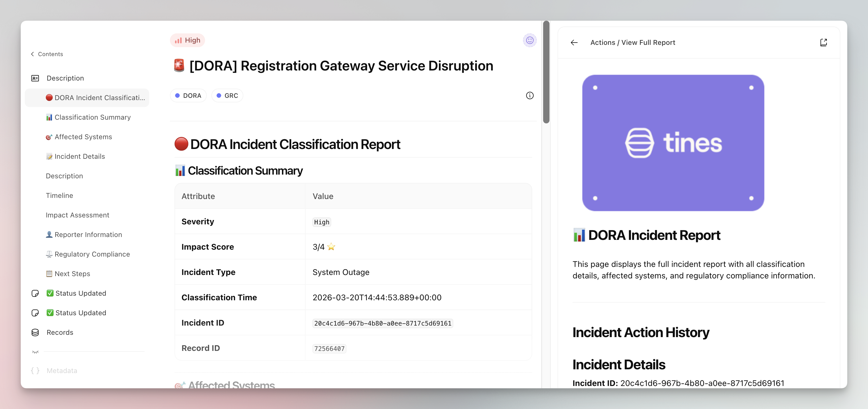The image size is (868, 409).
Task: Click the Records database icon
Action: pos(35,332)
